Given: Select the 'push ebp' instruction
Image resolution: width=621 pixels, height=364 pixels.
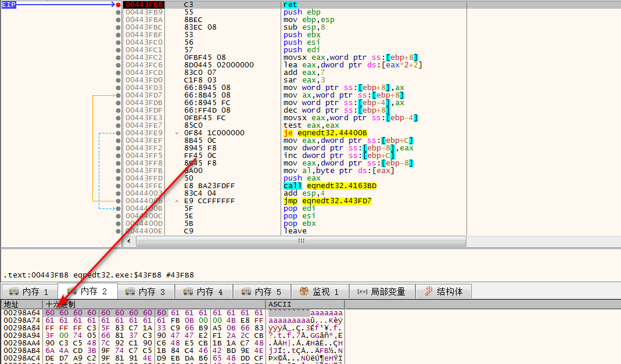Looking at the screenshot, I should tap(302, 12).
